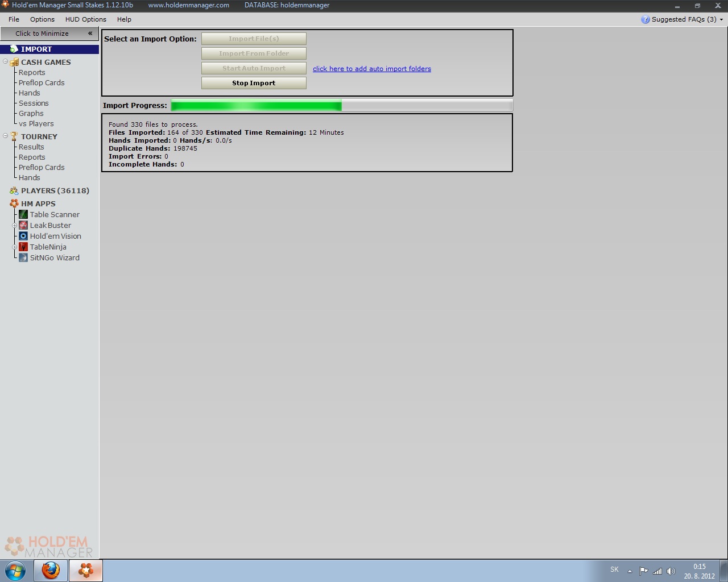Open the Hold'em Vision icon

coord(23,236)
